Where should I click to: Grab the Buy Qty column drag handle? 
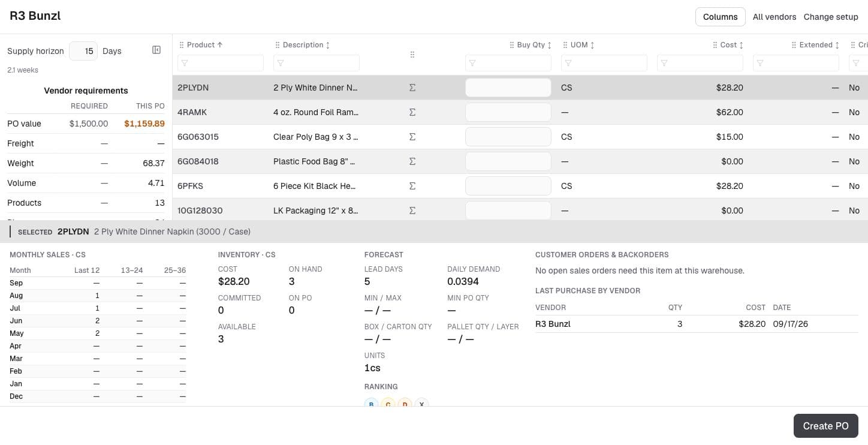coord(512,45)
